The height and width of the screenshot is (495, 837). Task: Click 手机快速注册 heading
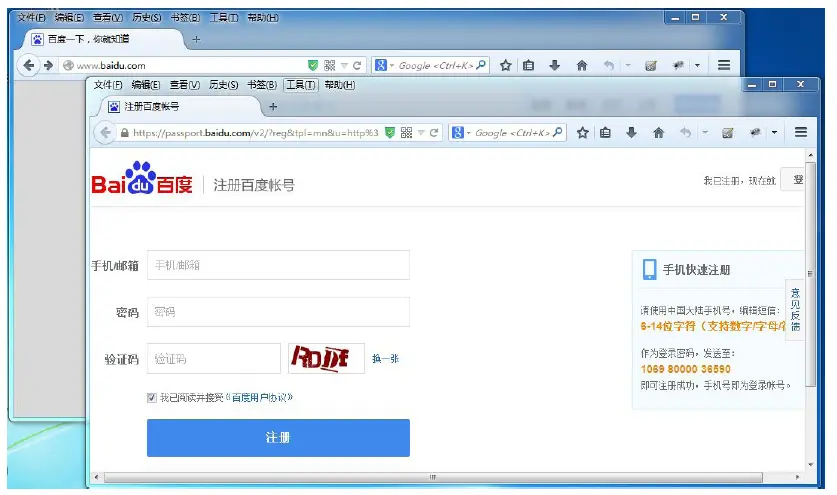pyautogui.click(x=696, y=270)
